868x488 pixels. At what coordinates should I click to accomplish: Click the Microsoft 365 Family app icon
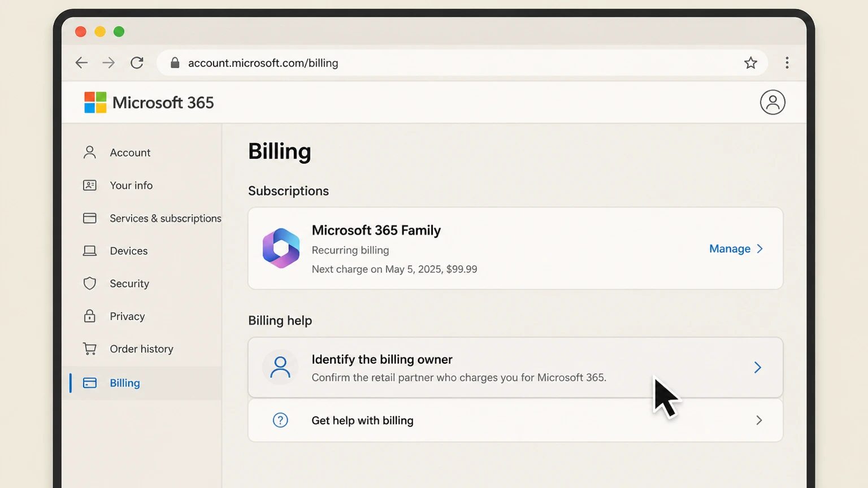click(x=281, y=249)
